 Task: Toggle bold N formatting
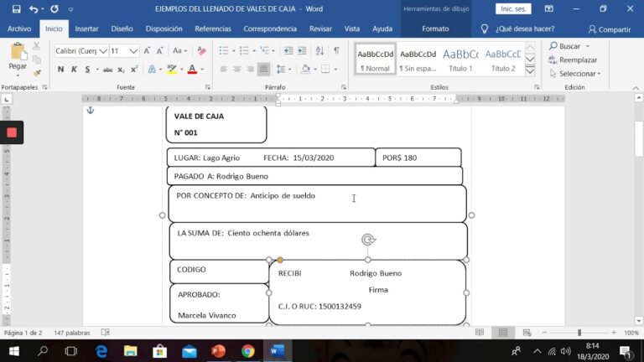(60, 70)
